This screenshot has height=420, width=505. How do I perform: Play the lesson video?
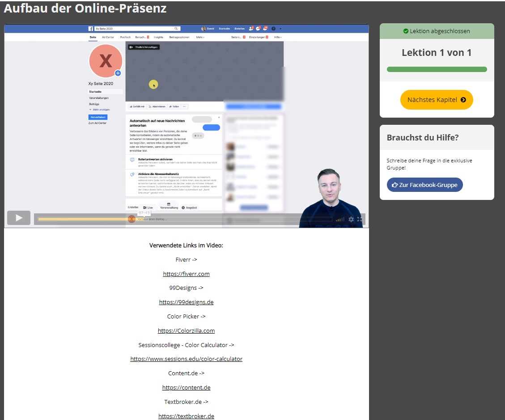[19, 218]
